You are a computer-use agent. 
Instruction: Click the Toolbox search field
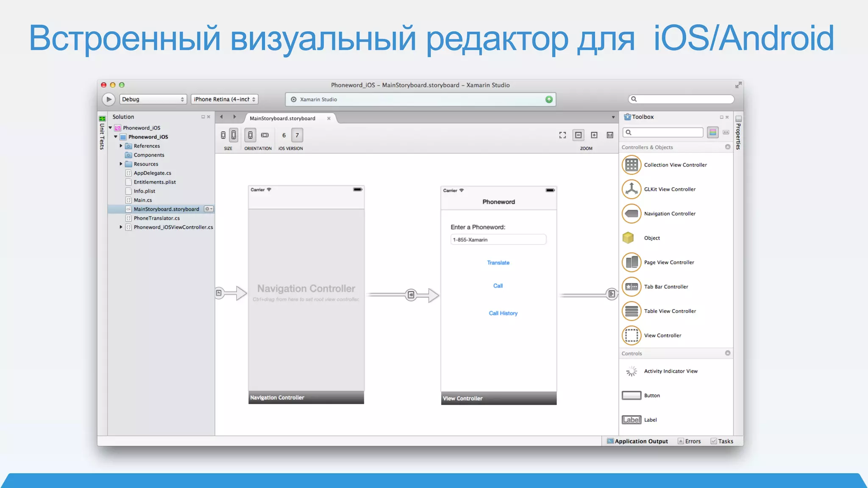(x=663, y=133)
